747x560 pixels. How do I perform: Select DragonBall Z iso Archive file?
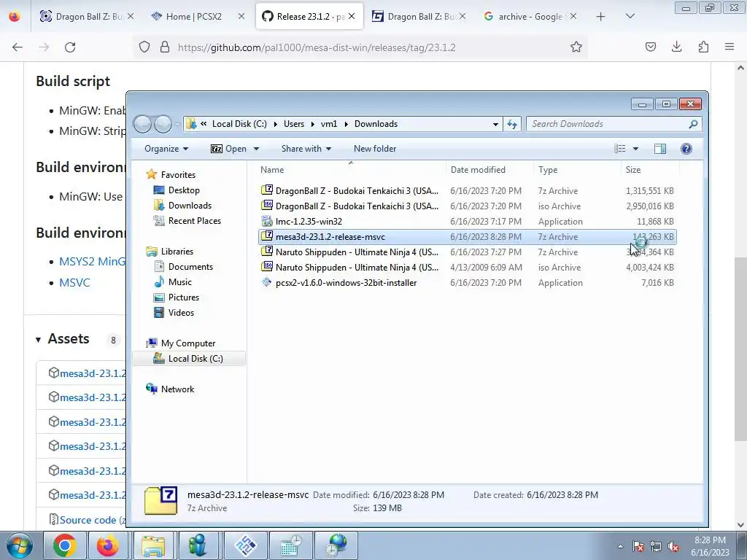pyautogui.click(x=467, y=206)
